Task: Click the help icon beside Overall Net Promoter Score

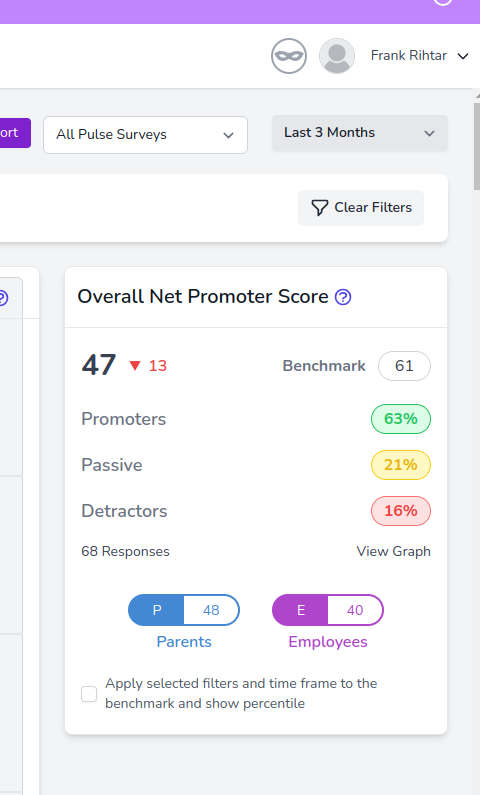Action: [x=343, y=297]
